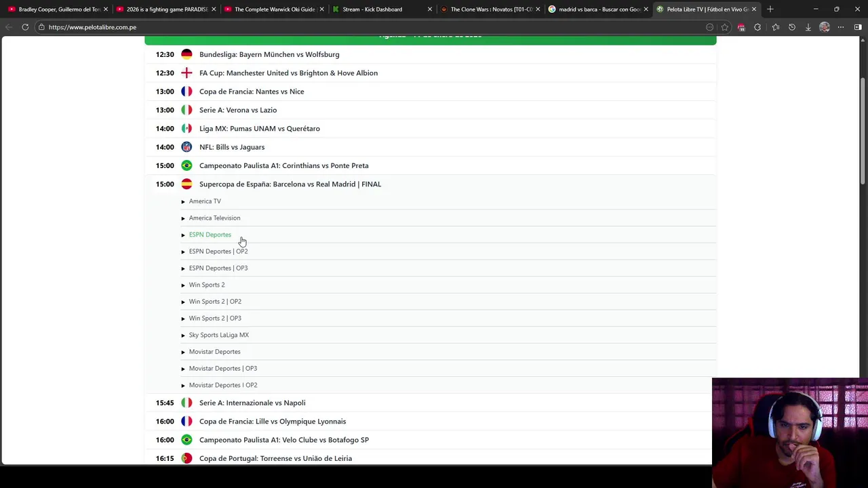Expand Serie A Internazionale vs Napoli
The height and width of the screenshot is (488, 868).
[x=430, y=403]
